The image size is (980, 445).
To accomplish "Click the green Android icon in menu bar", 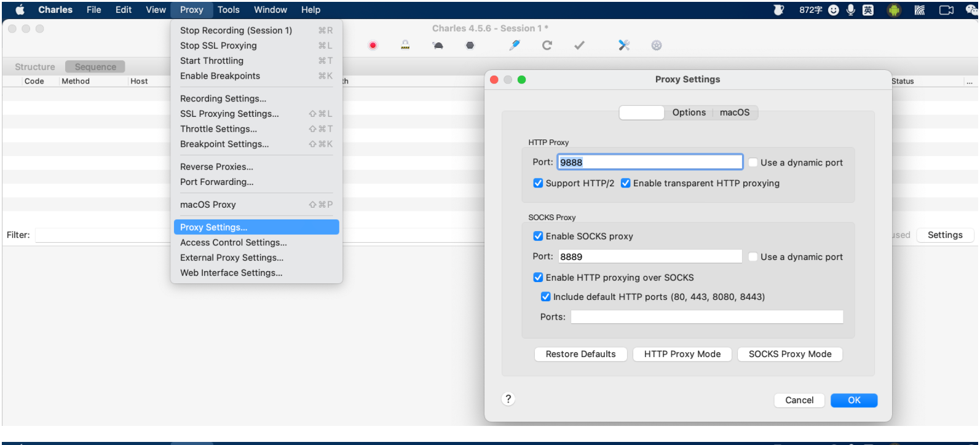I will [895, 10].
